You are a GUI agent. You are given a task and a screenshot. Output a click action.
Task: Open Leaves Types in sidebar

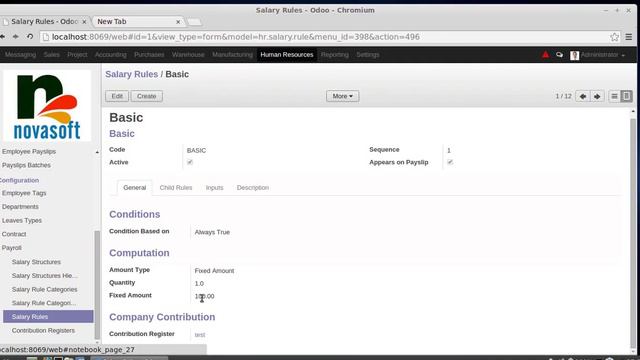pos(22,220)
